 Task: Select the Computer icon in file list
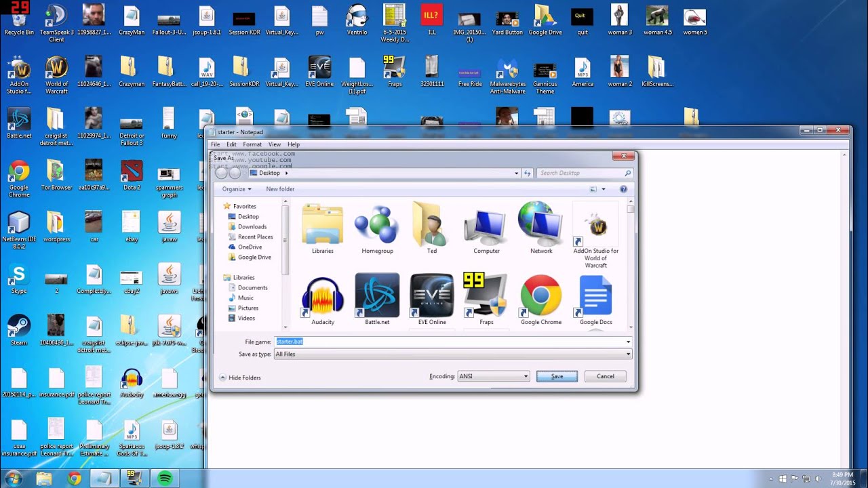click(x=486, y=228)
